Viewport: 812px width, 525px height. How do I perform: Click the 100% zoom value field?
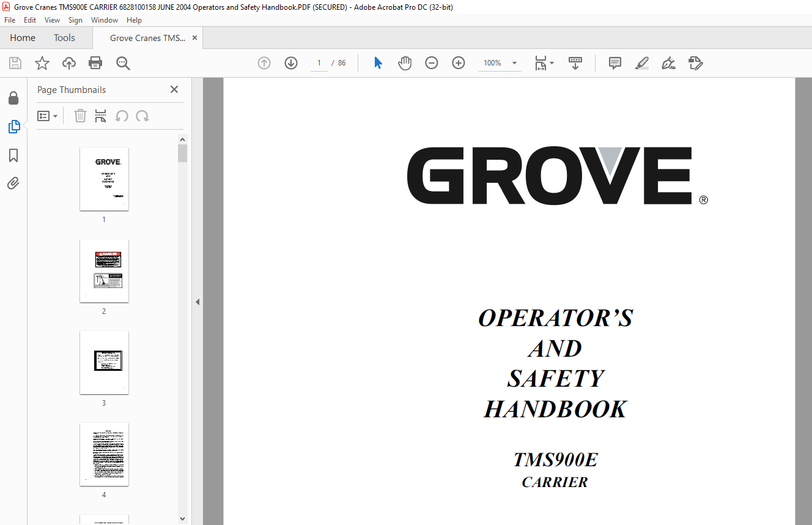point(493,63)
